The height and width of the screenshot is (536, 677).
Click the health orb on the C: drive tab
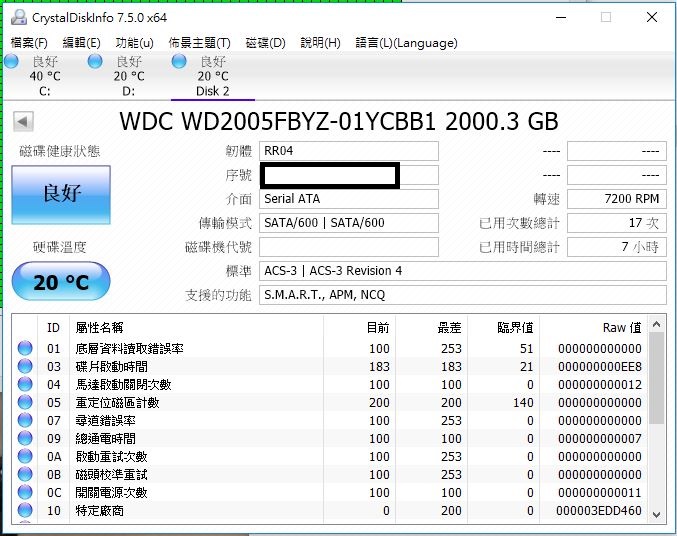point(11,61)
